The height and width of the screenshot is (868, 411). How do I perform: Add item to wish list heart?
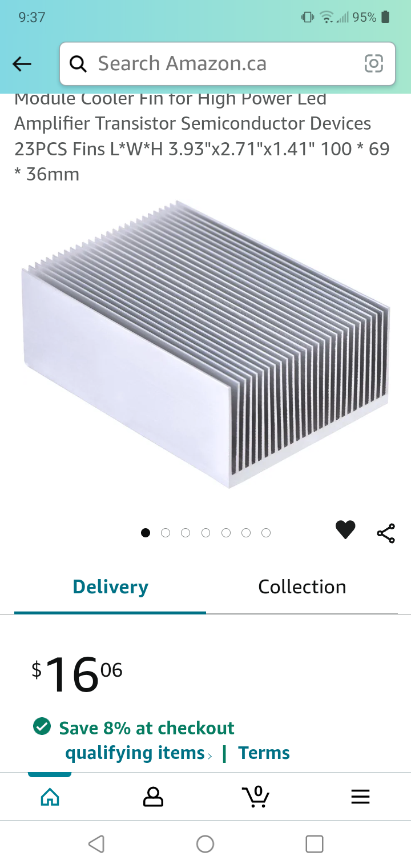(345, 530)
